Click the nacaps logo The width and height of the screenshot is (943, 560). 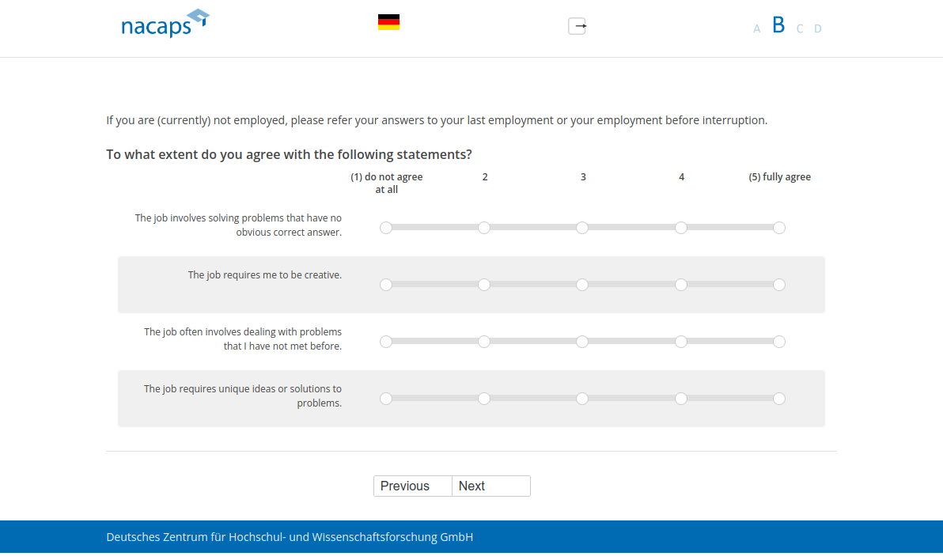click(x=165, y=24)
